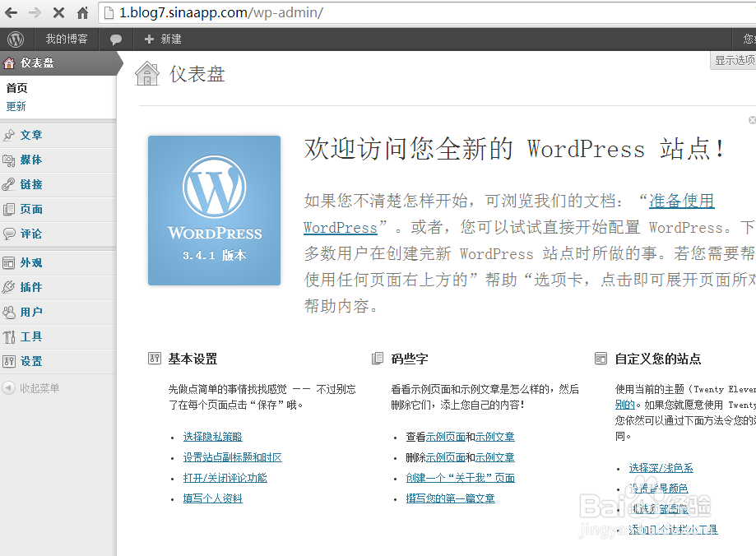Open the 设置 menu label
This screenshot has width=756, height=556.
[31, 361]
